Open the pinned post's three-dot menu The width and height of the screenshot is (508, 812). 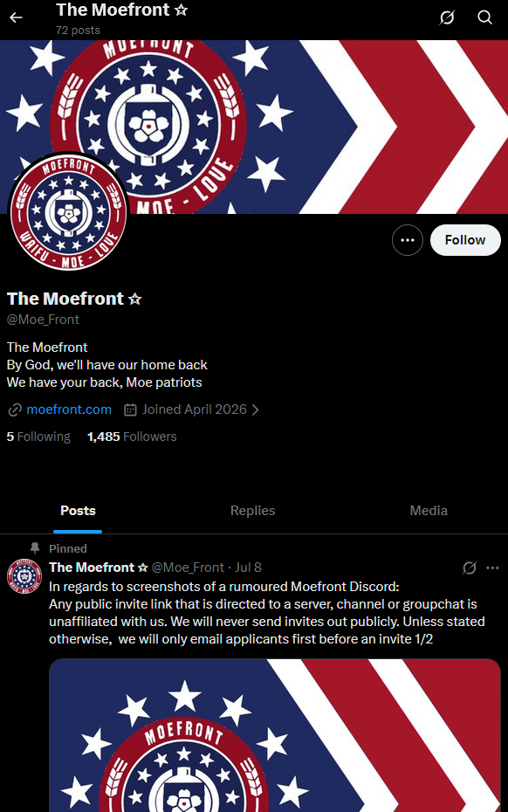pyautogui.click(x=492, y=568)
